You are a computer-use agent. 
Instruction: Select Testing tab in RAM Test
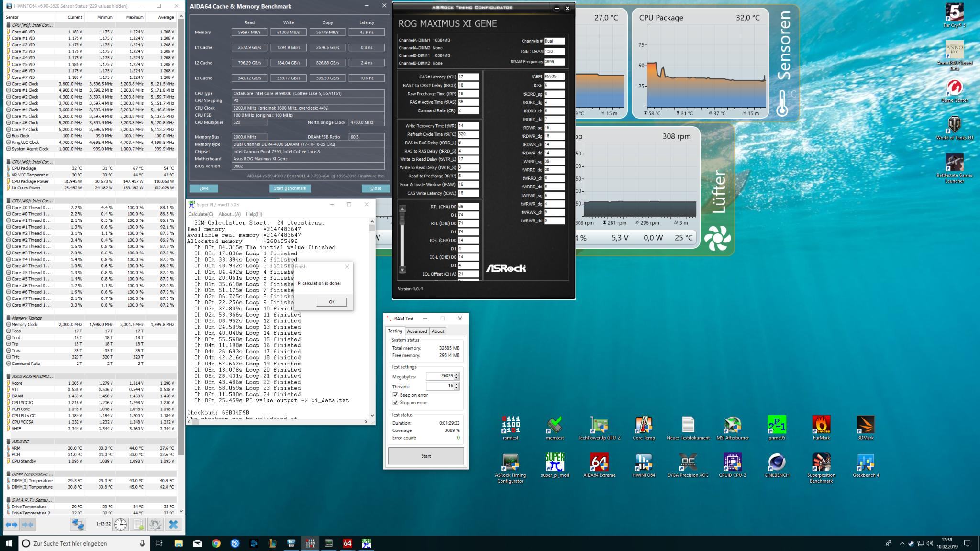pos(395,331)
